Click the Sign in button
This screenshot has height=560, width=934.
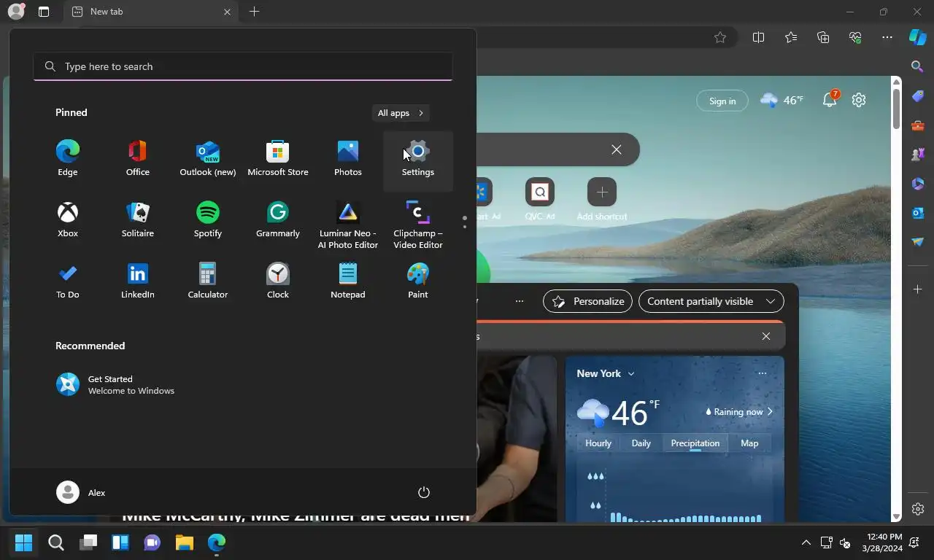click(722, 101)
